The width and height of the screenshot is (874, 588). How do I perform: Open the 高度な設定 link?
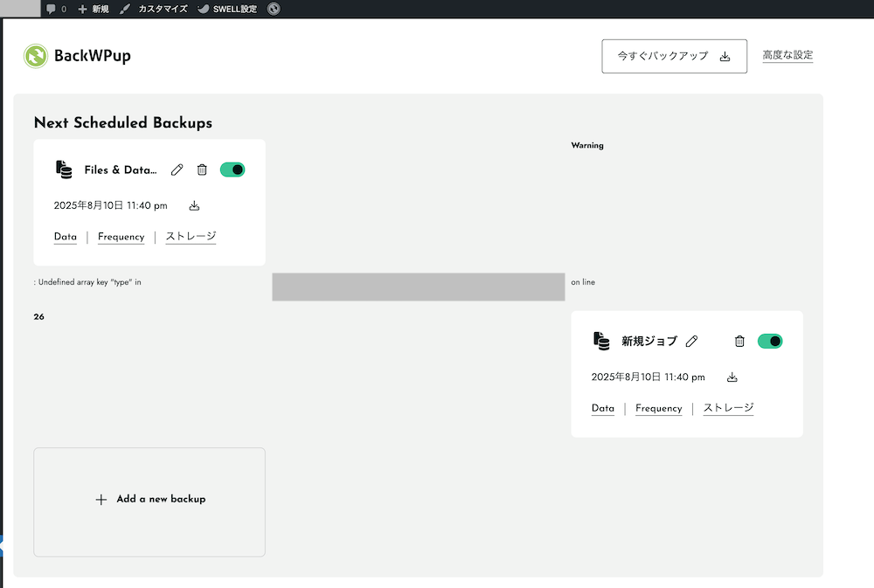tap(787, 55)
